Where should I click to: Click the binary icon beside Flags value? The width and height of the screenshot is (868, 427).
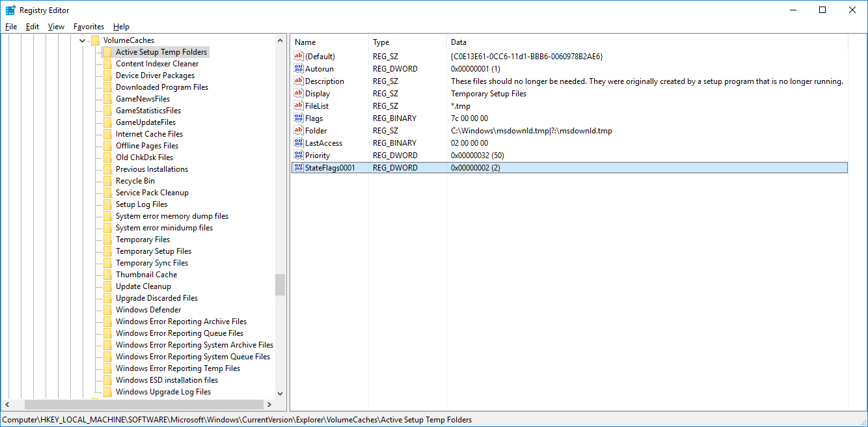[299, 118]
